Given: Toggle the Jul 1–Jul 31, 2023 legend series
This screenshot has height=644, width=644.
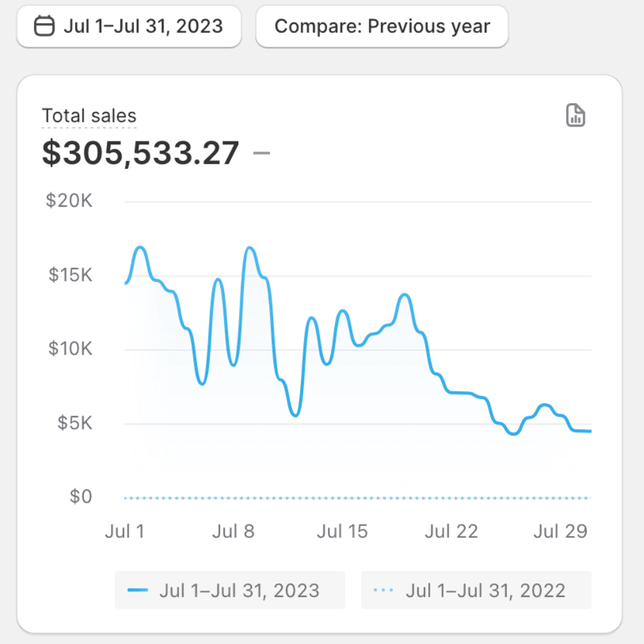Looking at the screenshot, I should [x=230, y=590].
